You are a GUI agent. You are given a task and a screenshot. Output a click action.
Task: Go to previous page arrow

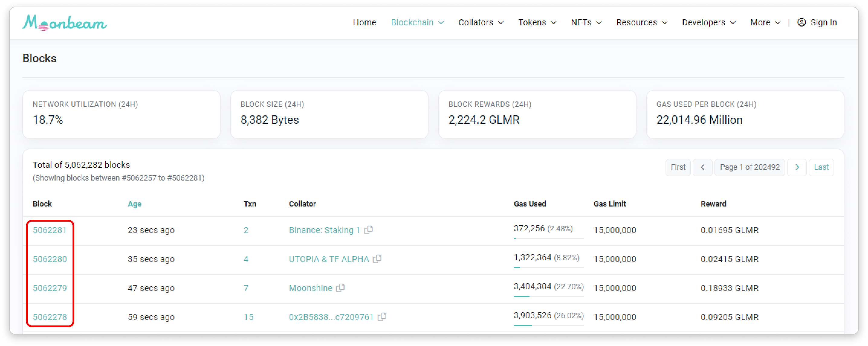(x=703, y=167)
